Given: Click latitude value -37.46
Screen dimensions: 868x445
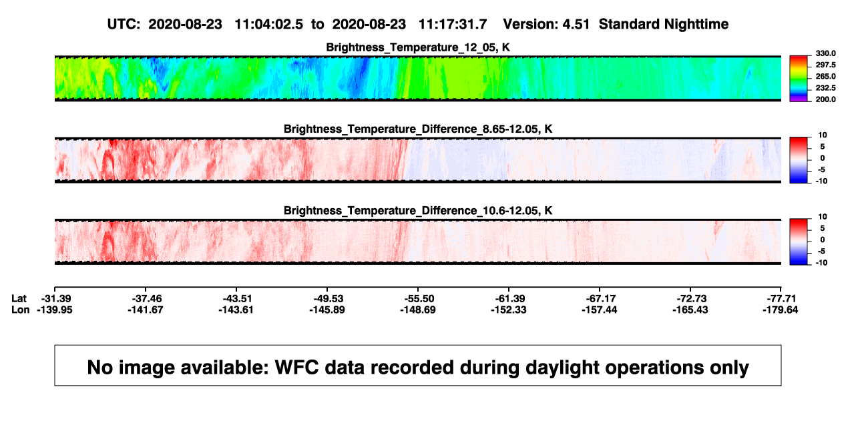Looking at the screenshot, I should tap(146, 298).
